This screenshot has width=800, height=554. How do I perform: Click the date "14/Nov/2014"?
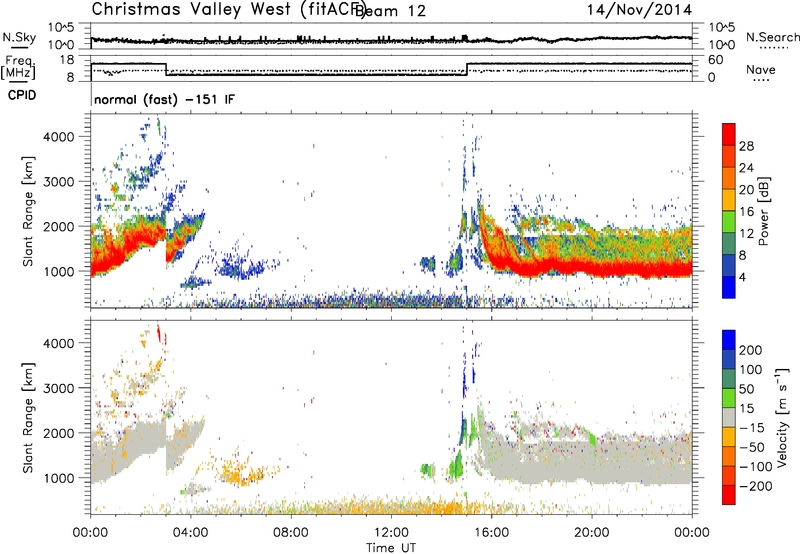pos(639,10)
